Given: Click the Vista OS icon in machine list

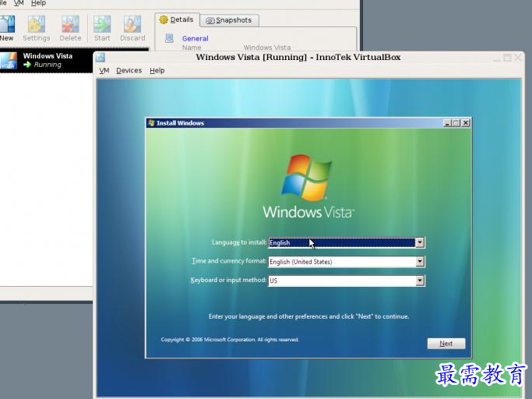Looking at the screenshot, I should point(9,61).
